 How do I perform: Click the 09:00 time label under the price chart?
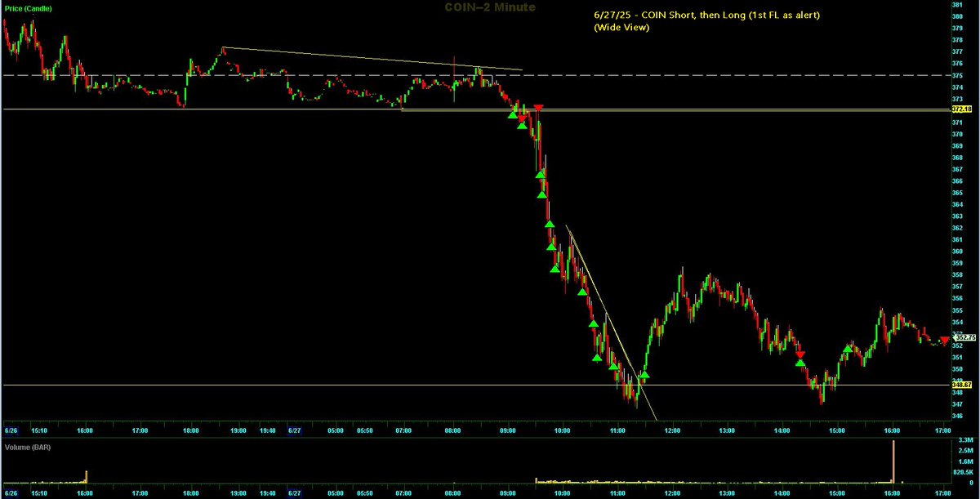(x=507, y=430)
